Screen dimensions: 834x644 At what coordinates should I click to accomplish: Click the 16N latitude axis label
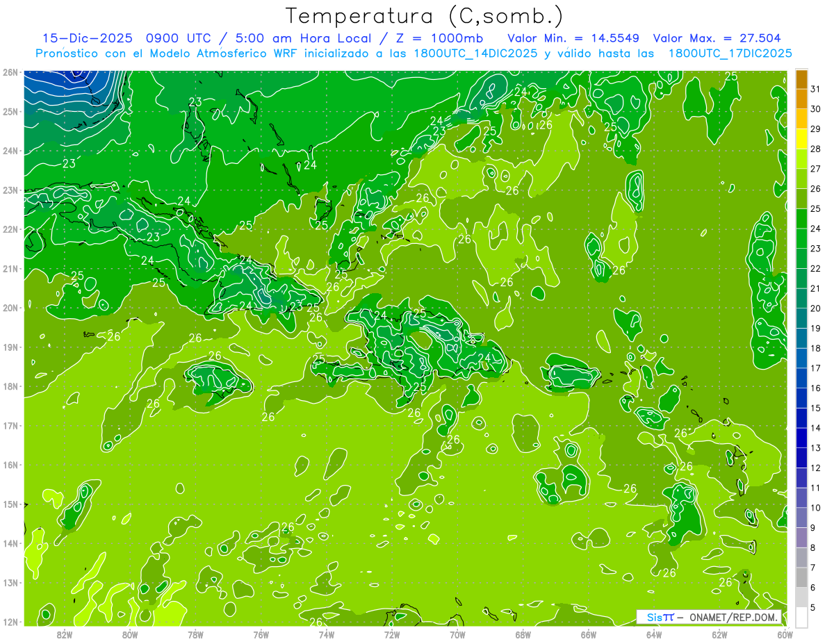[x=10, y=465]
